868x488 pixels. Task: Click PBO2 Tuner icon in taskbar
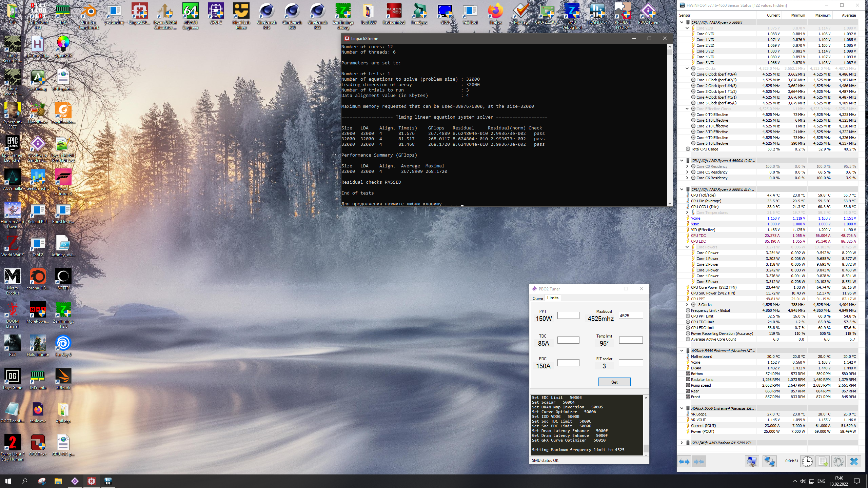coord(75,481)
